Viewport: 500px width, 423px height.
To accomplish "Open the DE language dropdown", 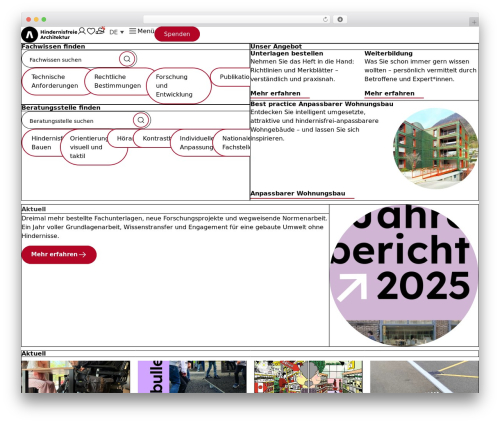I will (116, 32).
